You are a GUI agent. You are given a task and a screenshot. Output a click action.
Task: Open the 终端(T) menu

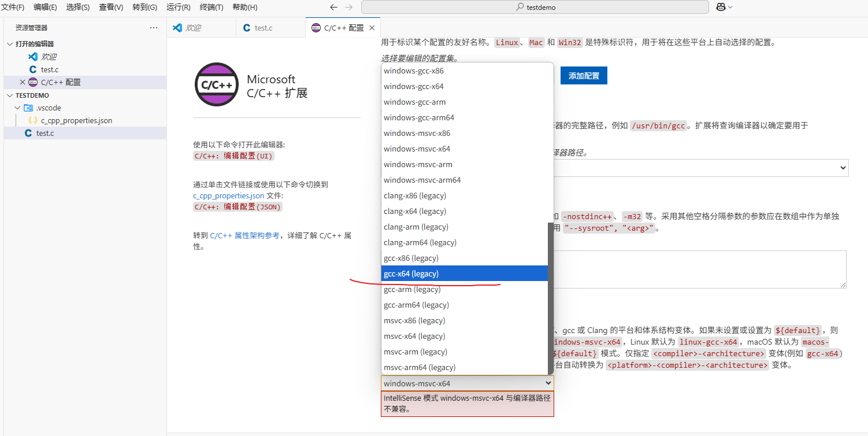[211, 8]
